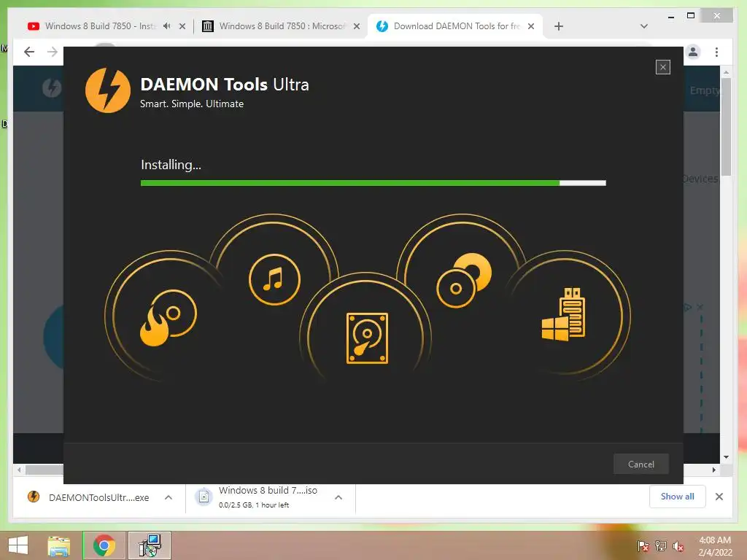Open a new Chrome tab
Viewport: 747px width, 560px height.
coord(559,26)
